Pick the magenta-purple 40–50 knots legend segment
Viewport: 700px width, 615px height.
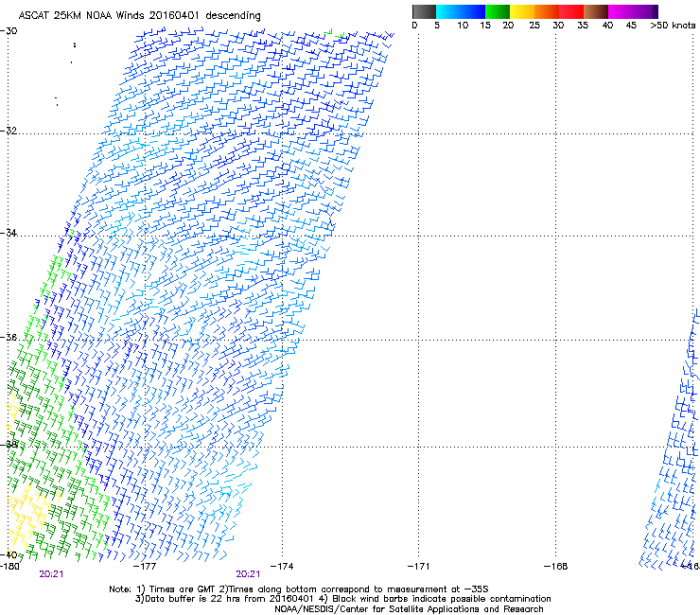pos(633,11)
